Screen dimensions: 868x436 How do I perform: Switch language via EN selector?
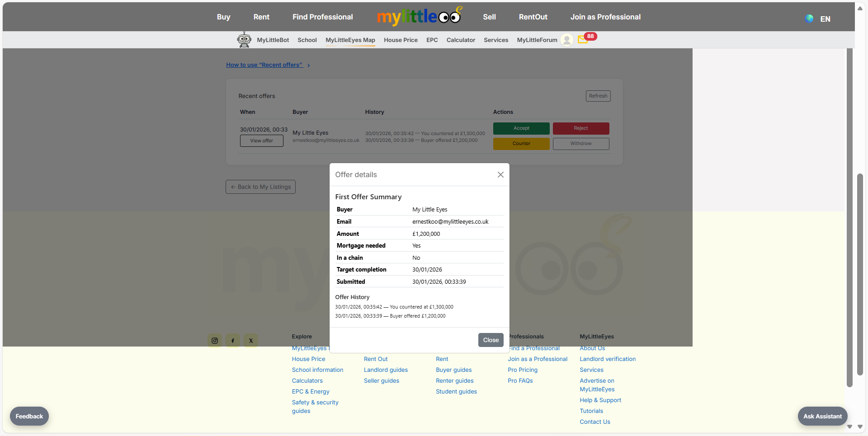[x=825, y=19]
